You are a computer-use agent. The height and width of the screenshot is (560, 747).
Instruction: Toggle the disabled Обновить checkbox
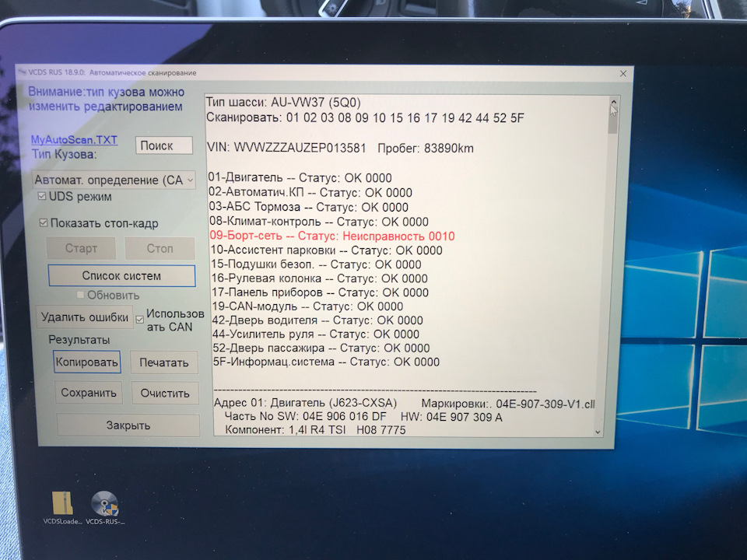coord(80,296)
